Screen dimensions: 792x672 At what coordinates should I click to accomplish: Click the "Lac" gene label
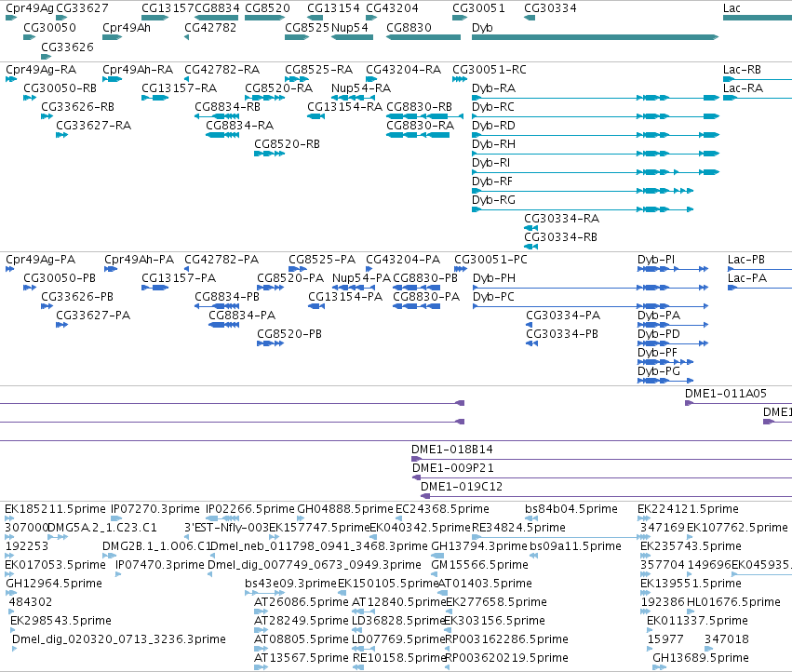coord(732,8)
